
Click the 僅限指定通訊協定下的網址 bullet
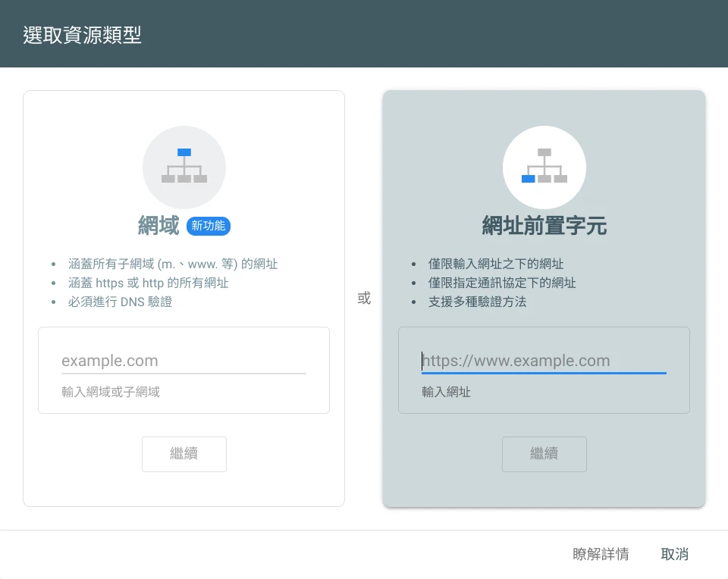pos(502,283)
